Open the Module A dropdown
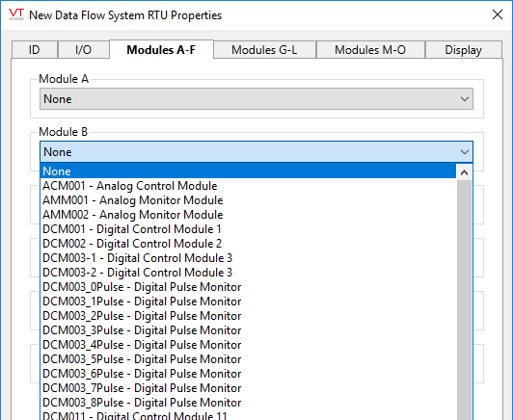 click(256, 98)
